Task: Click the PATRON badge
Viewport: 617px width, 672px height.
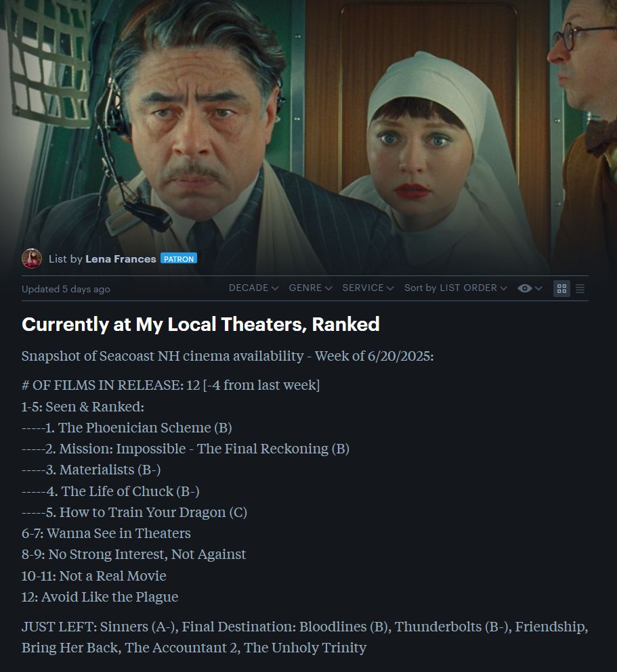Action: coord(179,259)
